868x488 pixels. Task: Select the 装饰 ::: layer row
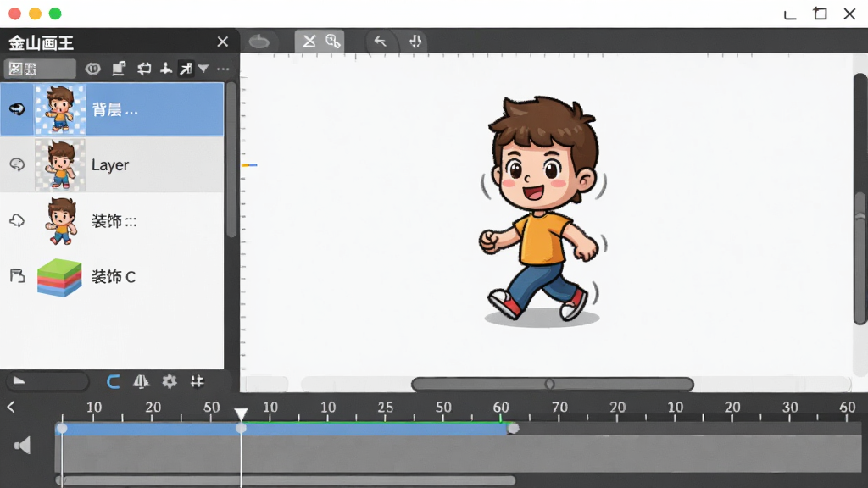coord(112,221)
